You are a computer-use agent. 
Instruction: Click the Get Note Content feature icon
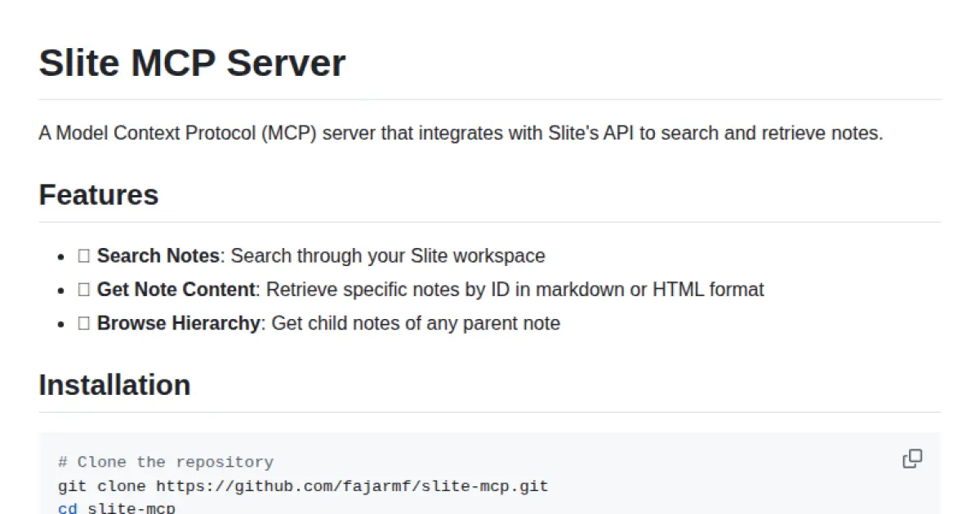82,289
